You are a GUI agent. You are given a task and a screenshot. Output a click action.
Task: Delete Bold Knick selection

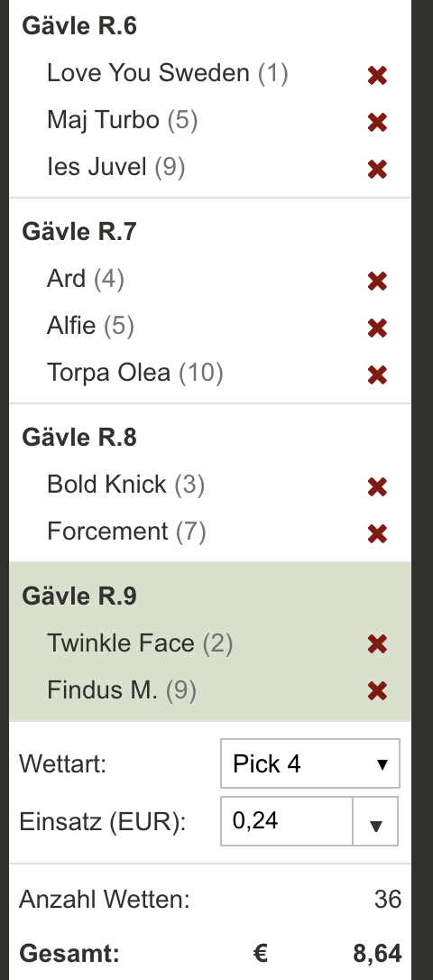pyautogui.click(x=377, y=487)
